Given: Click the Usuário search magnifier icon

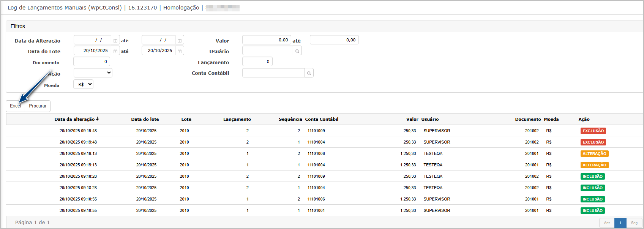Looking at the screenshot, I should pos(297,51).
